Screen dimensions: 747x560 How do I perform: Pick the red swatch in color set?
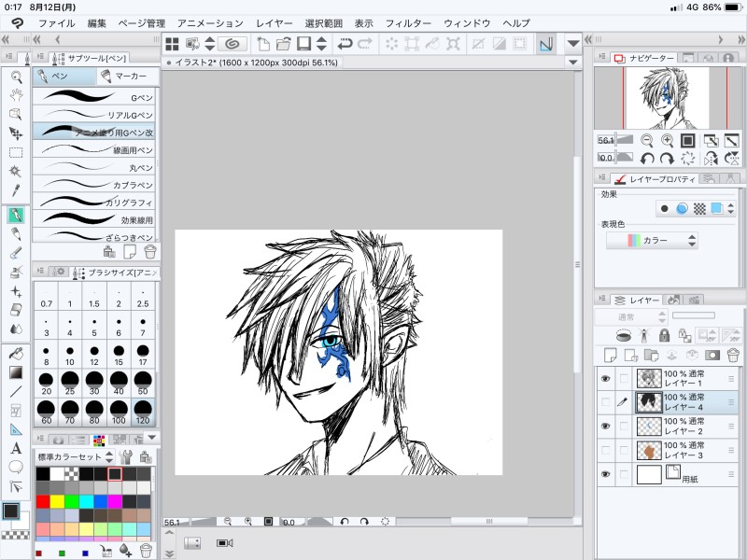tap(43, 501)
